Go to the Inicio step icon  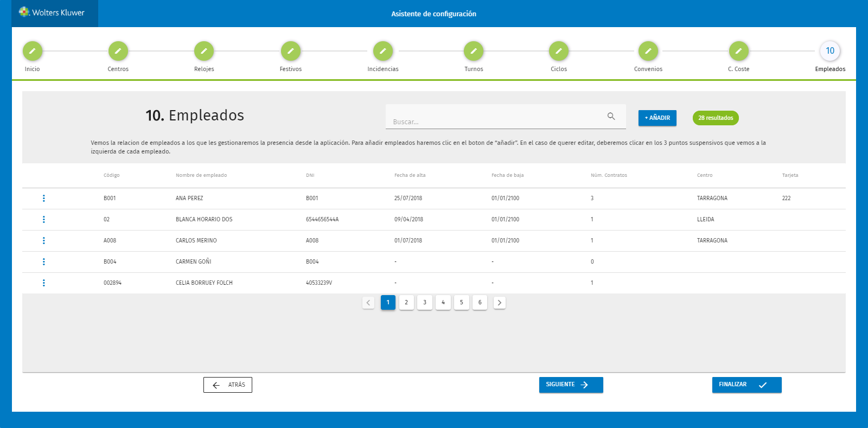[32, 51]
